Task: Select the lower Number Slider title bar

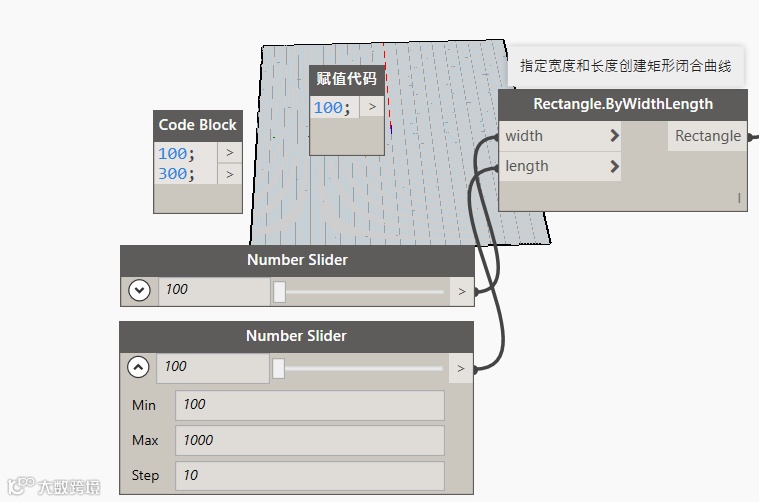Action: tap(296, 336)
